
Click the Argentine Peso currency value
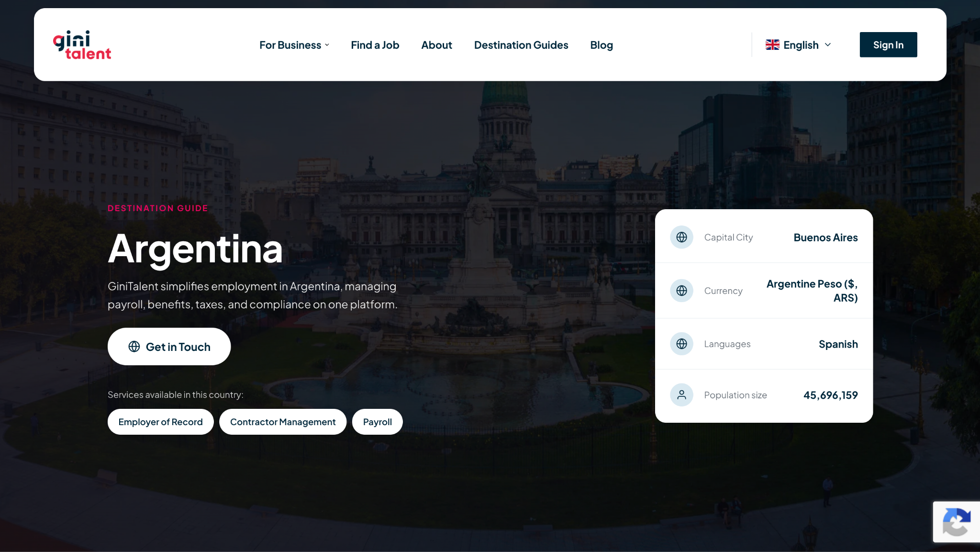(812, 291)
